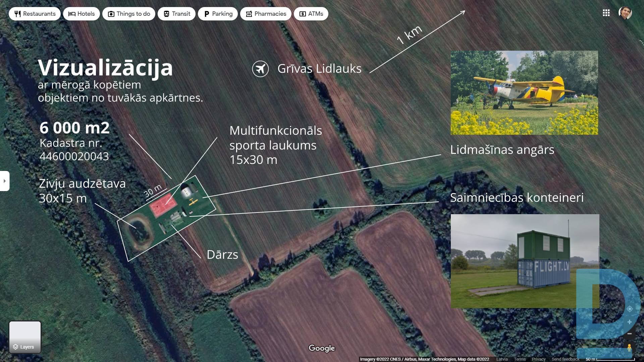The width and height of the screenshot is (644, 362).
Task: Zoom out with the minus button
Action: [x=630, y=334]
